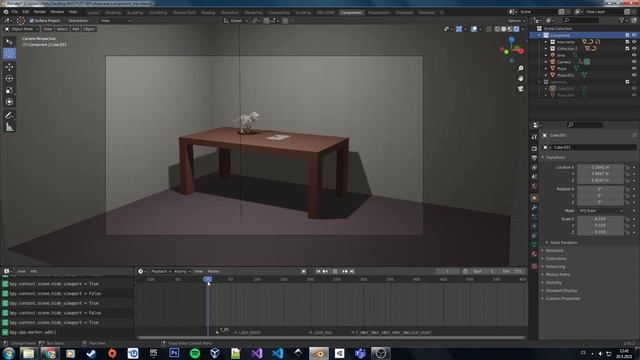Pick the Scale tool in the toolbar

pyautogui.click(x=9, y=90)
